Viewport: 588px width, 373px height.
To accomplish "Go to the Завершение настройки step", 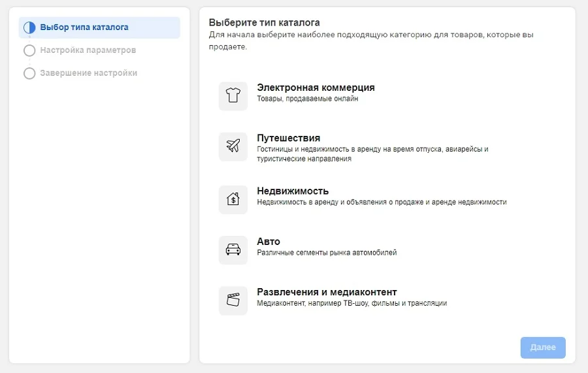I will click(89, 73).
